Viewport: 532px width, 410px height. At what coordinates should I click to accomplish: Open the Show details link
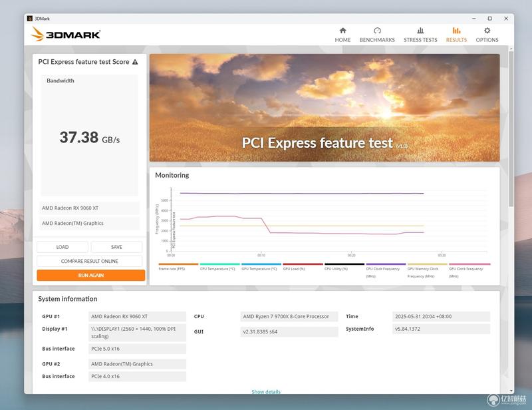click(x=266, y=391)
